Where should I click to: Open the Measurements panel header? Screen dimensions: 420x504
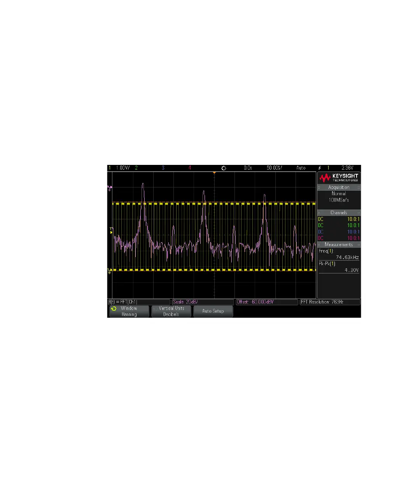pos(339,245)
